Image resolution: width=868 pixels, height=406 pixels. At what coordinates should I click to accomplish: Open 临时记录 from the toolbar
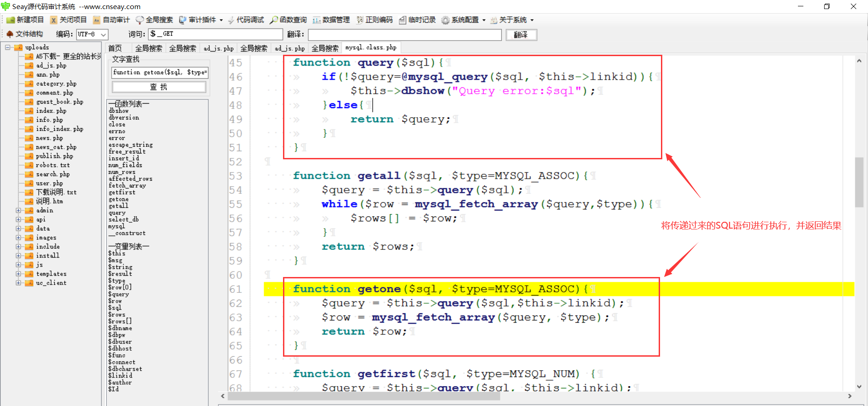click(417, 20)
